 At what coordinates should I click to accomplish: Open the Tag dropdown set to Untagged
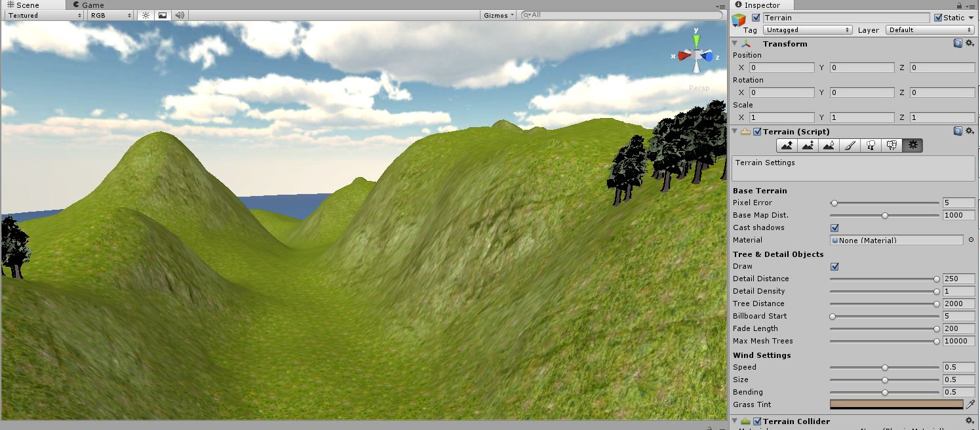(x=808, y=29)
